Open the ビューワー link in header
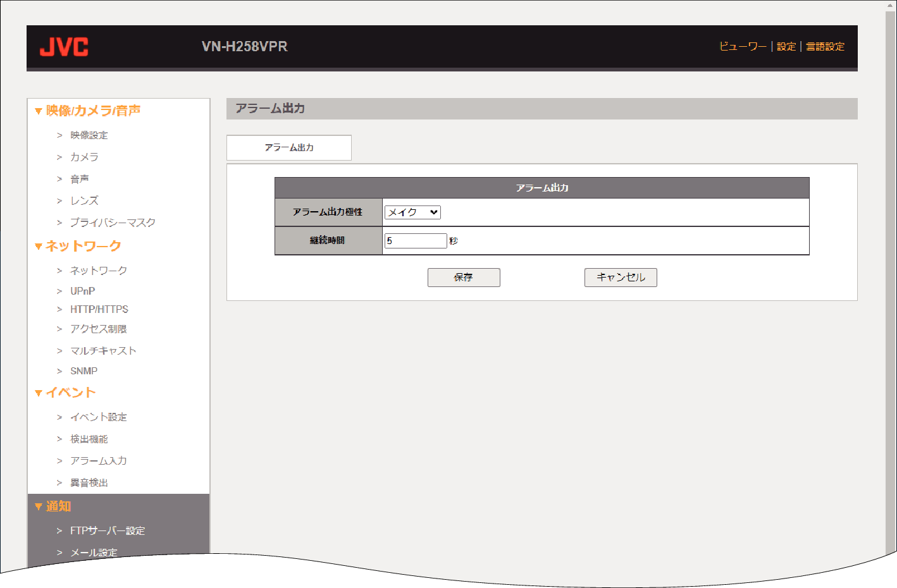The image size is (897, 588). (x=743, y=46)
